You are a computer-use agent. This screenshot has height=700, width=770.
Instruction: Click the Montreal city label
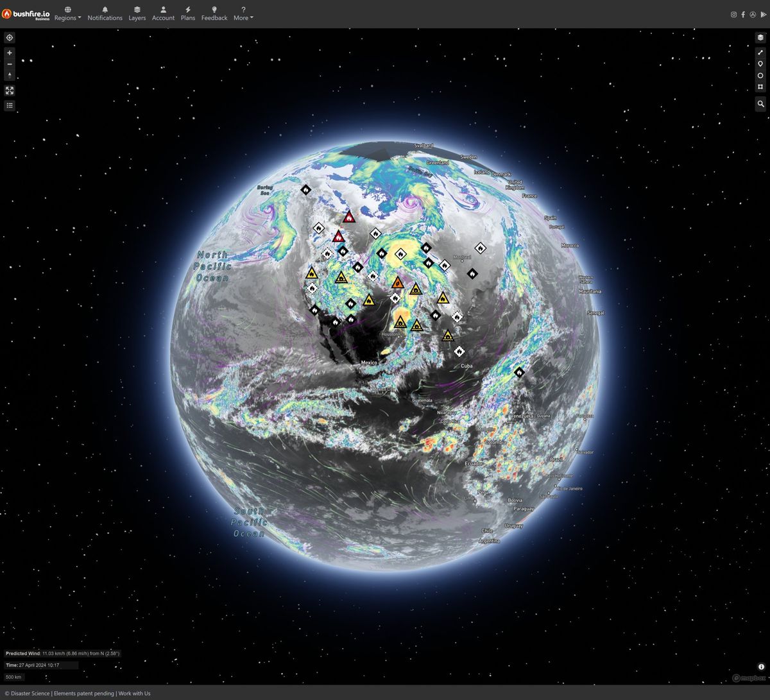click(462, 257)
